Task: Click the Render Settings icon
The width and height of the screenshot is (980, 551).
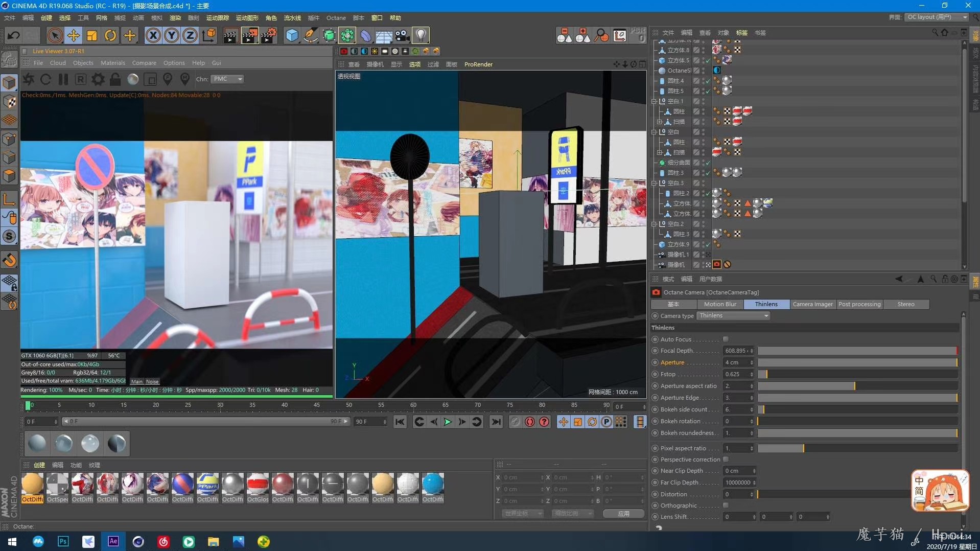Action: [269, 35]
